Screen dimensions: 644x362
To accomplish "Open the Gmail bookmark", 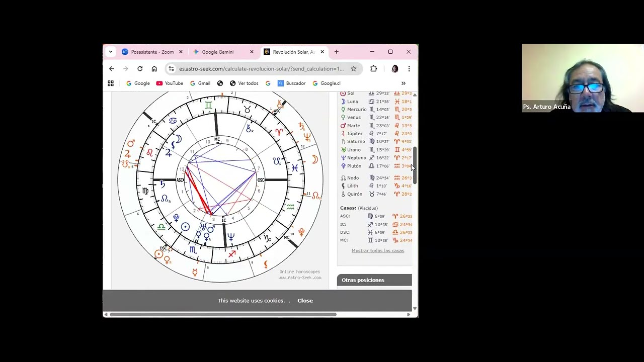I will pos(200,83).
